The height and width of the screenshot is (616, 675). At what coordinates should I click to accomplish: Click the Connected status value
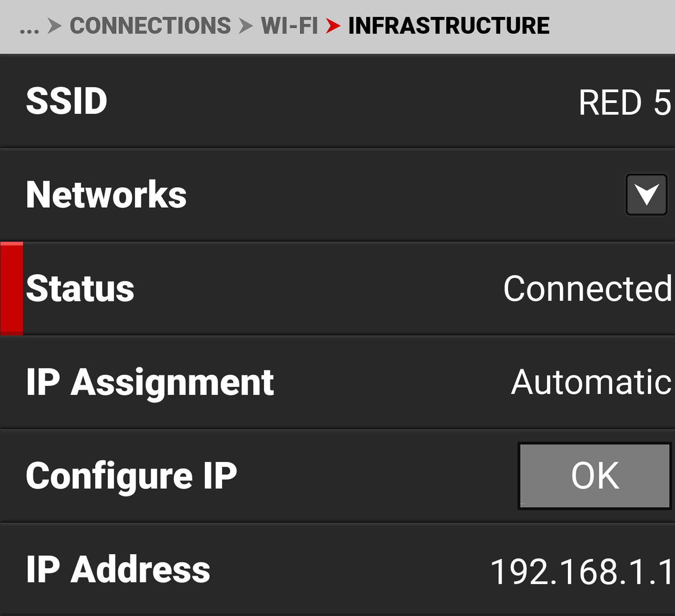pyautogui.click(x=587, y=289)
